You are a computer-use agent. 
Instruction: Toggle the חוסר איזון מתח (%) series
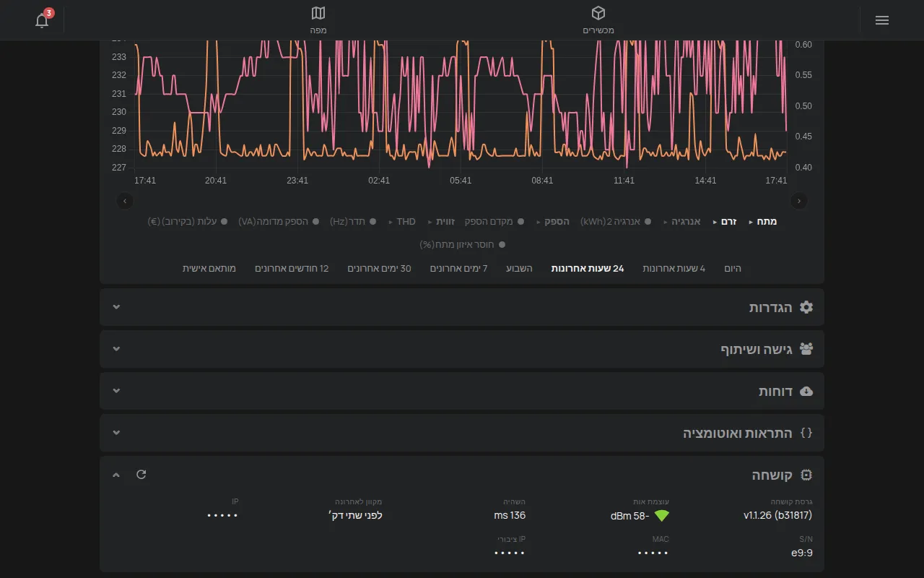tap(462, 245)
